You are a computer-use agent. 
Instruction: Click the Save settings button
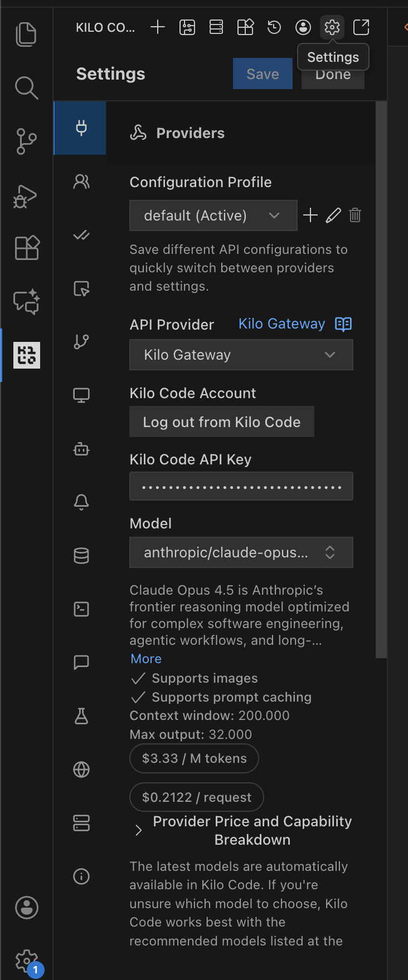(263, 74)
